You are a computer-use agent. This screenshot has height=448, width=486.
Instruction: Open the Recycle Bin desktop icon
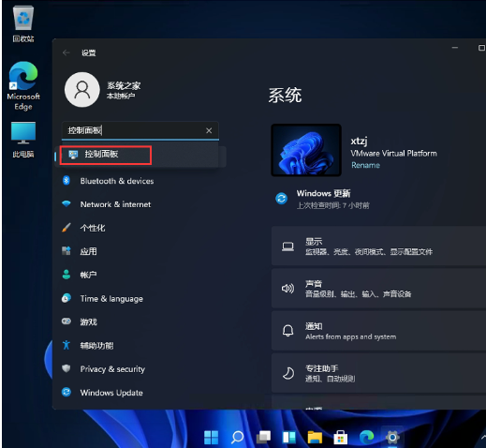point(23,23)
